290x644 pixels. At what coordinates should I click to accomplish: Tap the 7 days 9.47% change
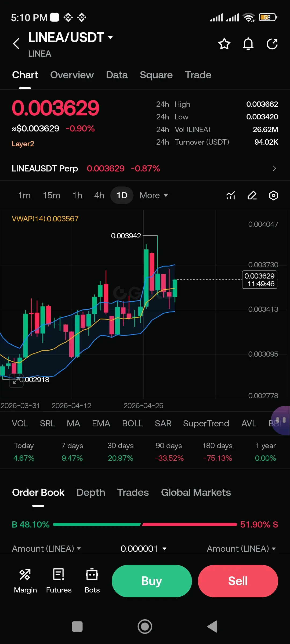click(x=72, y=452)
